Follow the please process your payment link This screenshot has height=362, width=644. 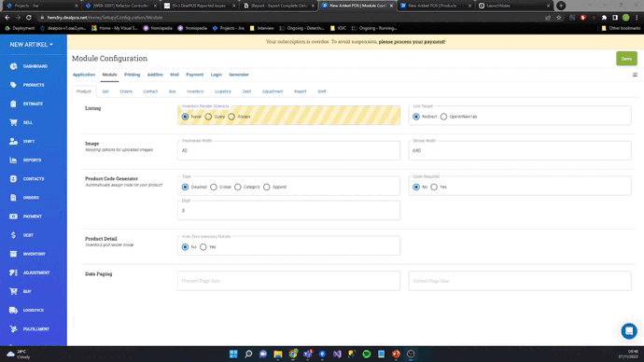pyautogui.click(x=412, y=42)
